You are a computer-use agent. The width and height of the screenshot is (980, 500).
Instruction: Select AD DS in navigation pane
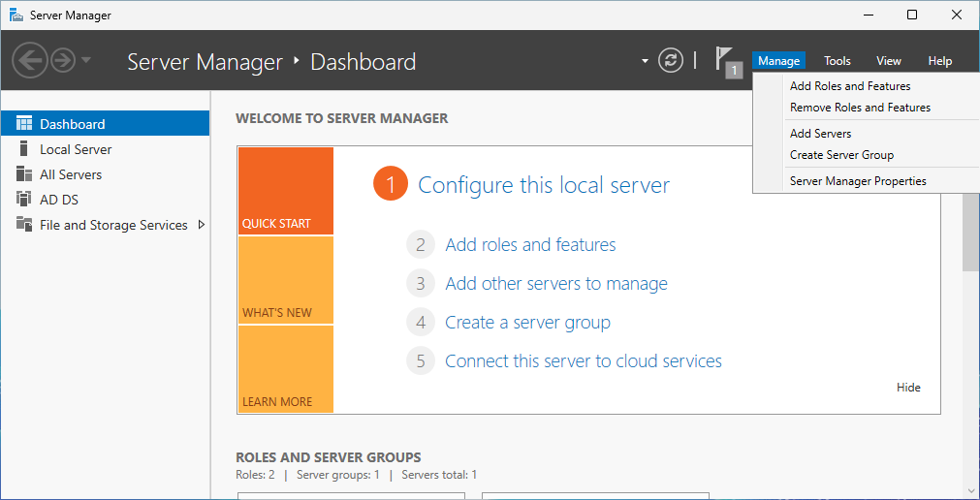click(x=105, y=200)
